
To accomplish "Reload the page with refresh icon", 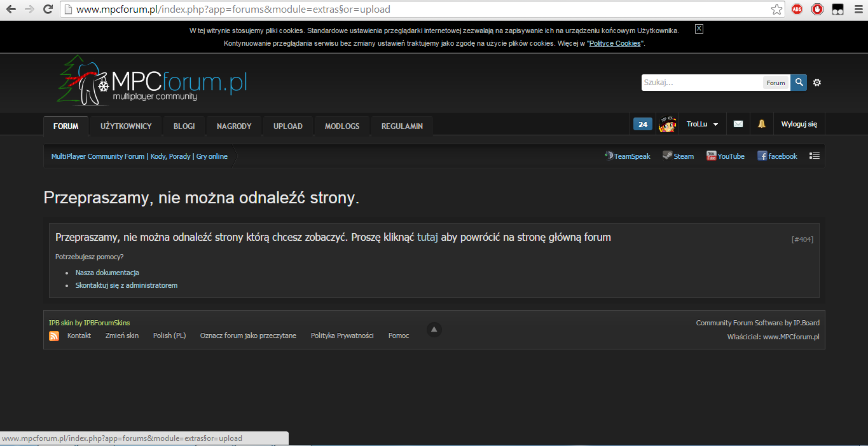I will 48,10.
